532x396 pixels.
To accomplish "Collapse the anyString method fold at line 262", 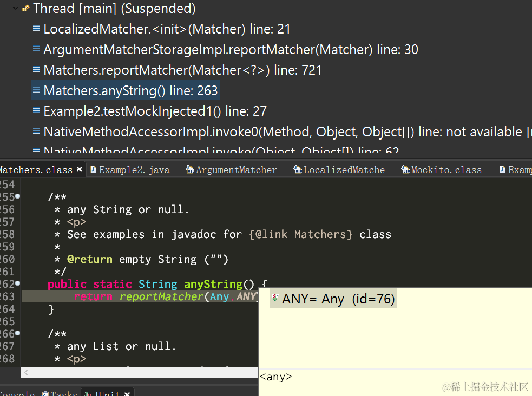I will 18,283.
